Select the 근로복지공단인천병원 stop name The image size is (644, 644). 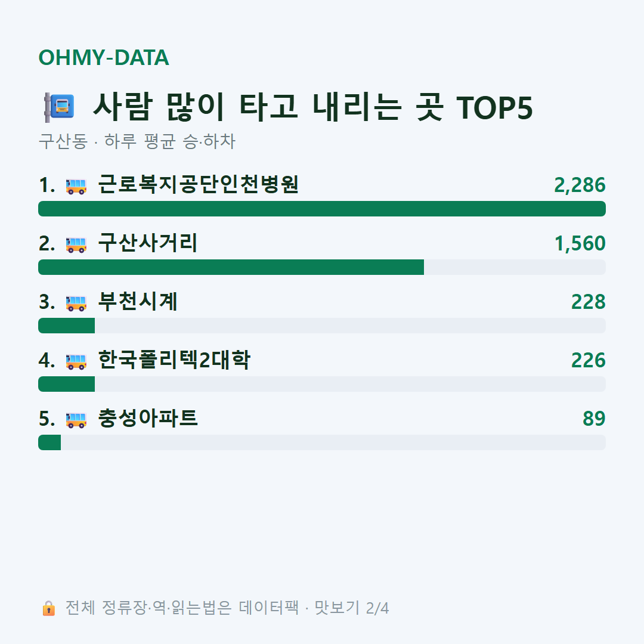click(198, 184)
